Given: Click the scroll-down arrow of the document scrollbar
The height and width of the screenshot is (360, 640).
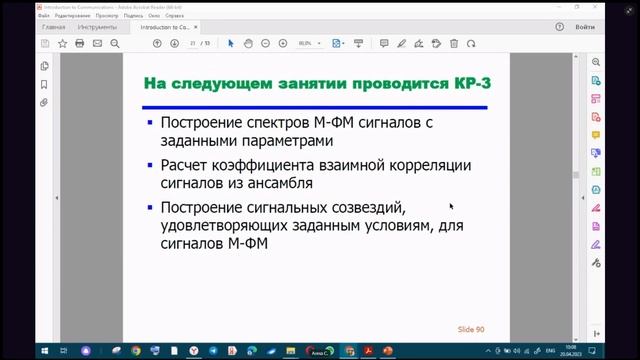Looking at the screenshot, I should (x=576, y=339).
